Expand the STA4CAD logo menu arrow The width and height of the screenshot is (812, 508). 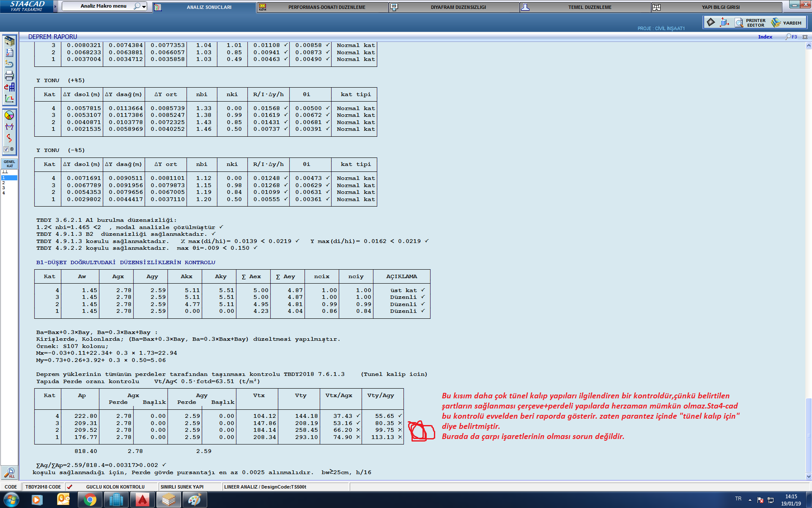(55, 6)
